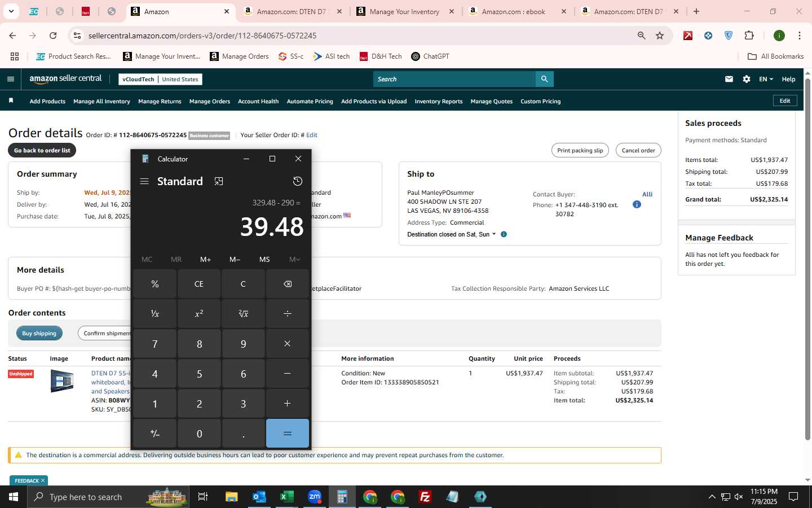The width and height of the screenshot is (812, 508).
Task: Open Chrome extensions puzzle icon
Action: (749, 36)
